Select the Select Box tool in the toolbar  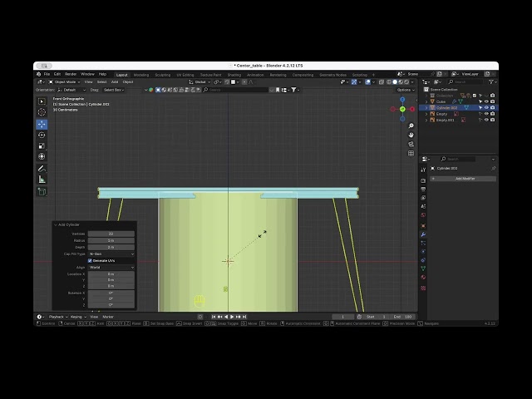tap(42, 101)
